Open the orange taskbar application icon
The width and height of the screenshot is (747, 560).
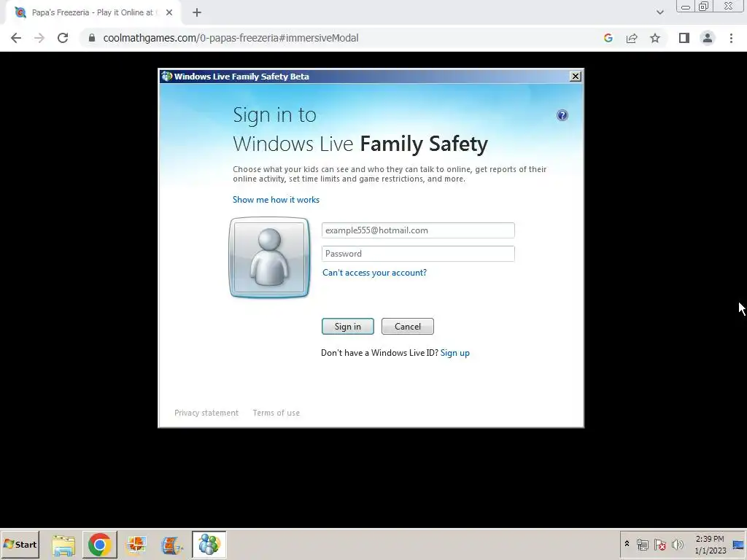[136, 544]
